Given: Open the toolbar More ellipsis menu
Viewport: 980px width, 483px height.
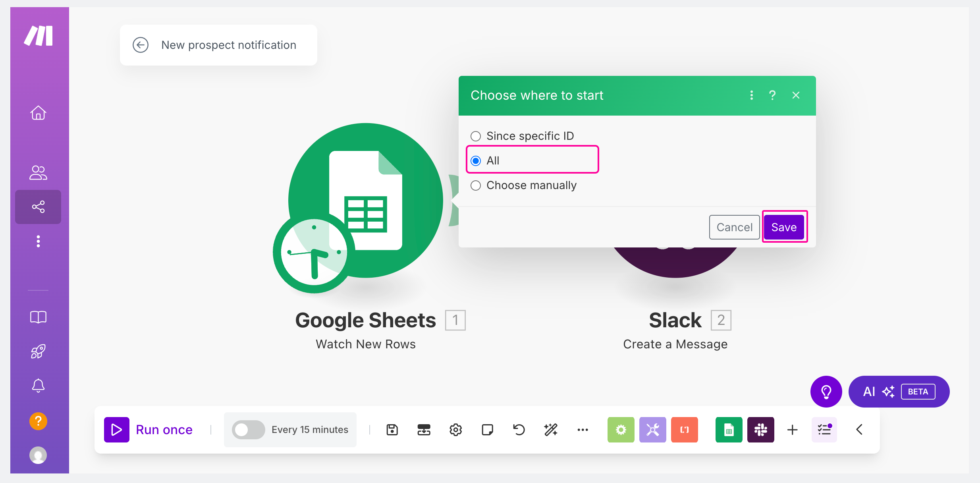Looking at the screenshot, I should pyautogui.click(x=583, y=430).
